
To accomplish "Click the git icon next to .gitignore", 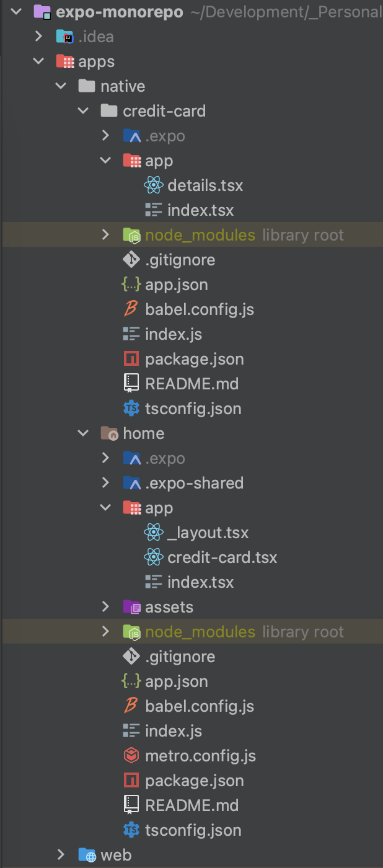I will tap(130, 259).
